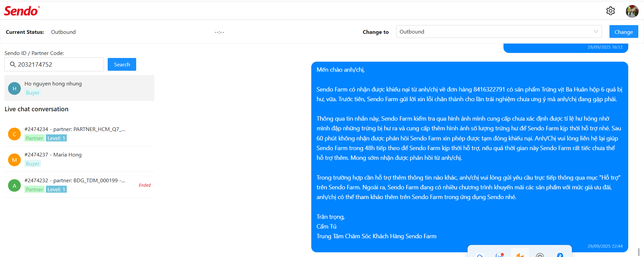
Task: Open conversation #2474232 partner BDG_TDM_000199
Action: 79,185
